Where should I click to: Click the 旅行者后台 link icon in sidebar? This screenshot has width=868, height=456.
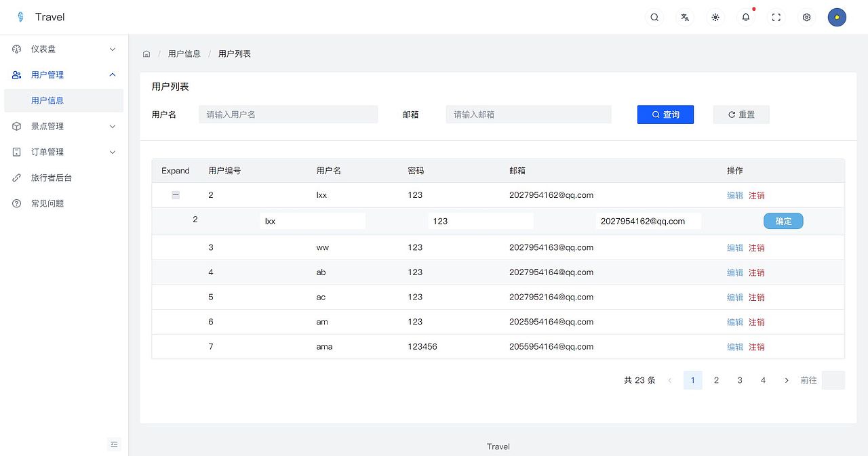point(16,178)
